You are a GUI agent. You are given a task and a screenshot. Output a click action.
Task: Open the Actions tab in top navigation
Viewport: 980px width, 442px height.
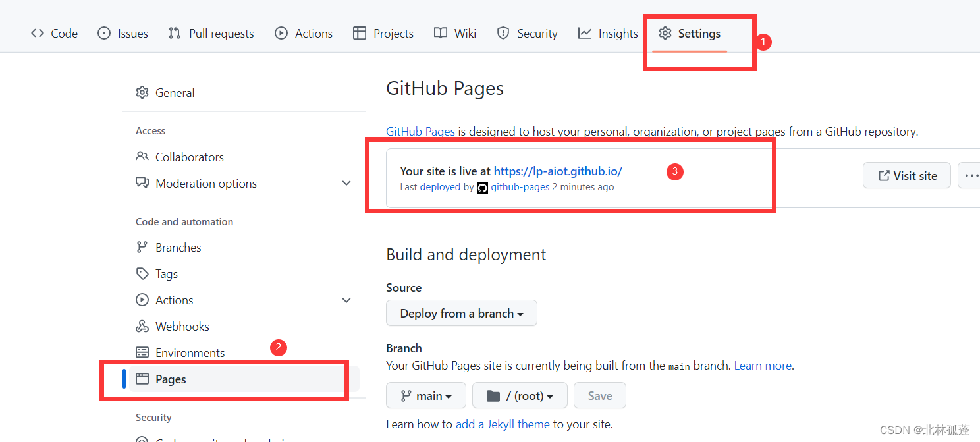pos(304,33)
